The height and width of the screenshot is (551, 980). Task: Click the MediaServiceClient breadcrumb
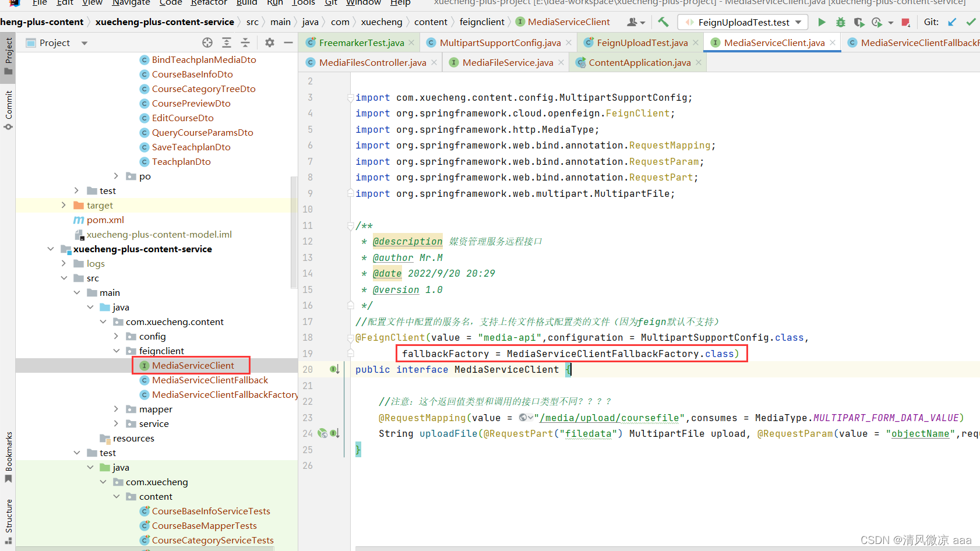[x=569, y=22]
